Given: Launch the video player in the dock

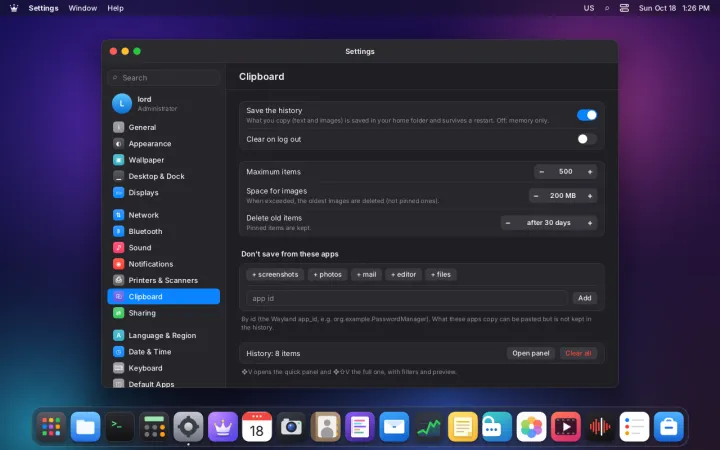Looking at the screenshot, I should pyautogui.click(x=566, y=427).
